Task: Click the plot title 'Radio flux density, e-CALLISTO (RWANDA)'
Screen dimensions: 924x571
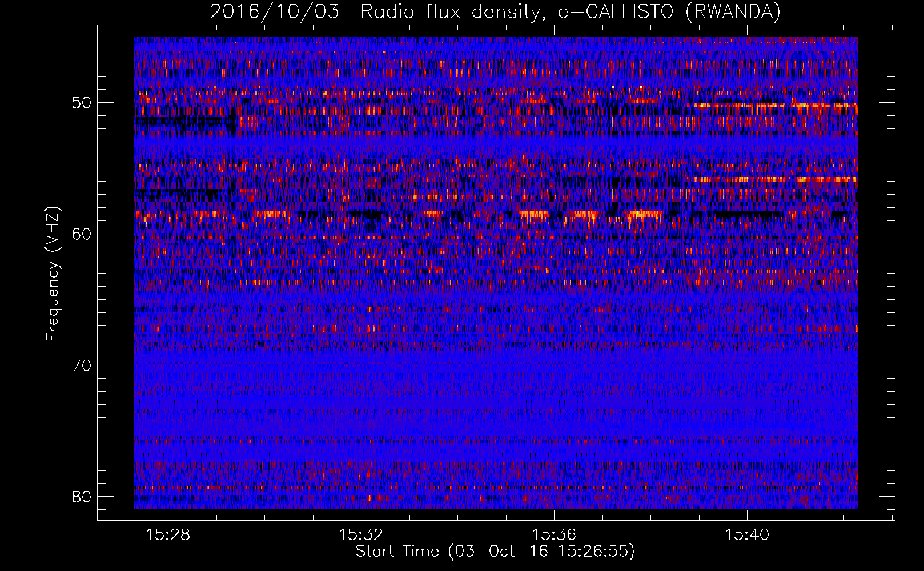Action: point(570,11)
